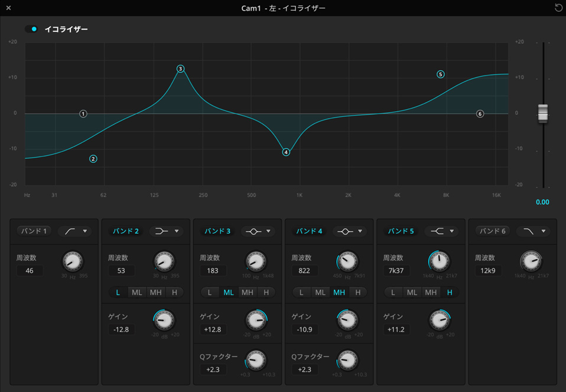Click EQ node 4 on the graph

coord(286,152)
